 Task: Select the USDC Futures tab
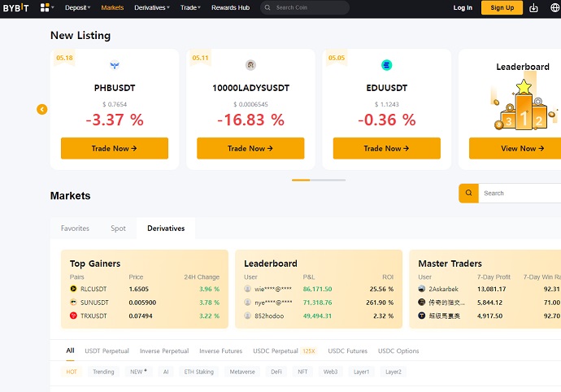coord(348,351)
